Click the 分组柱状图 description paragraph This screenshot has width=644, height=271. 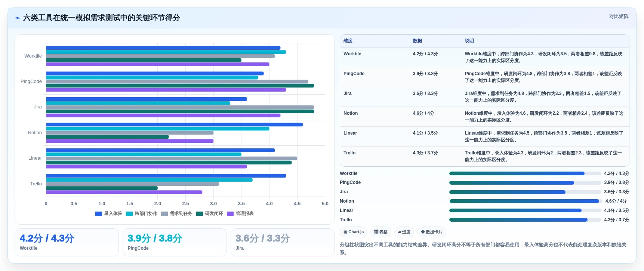(484, 249)
